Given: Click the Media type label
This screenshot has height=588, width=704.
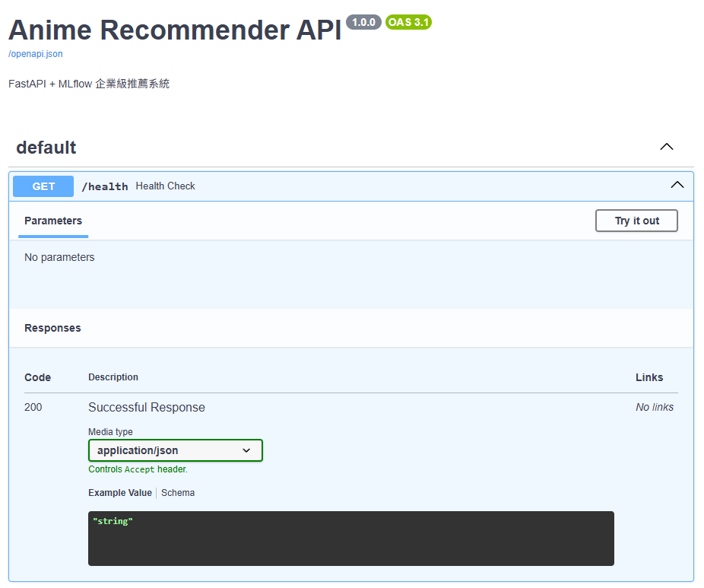Looking at the screenshot, I should click(110, 432).
